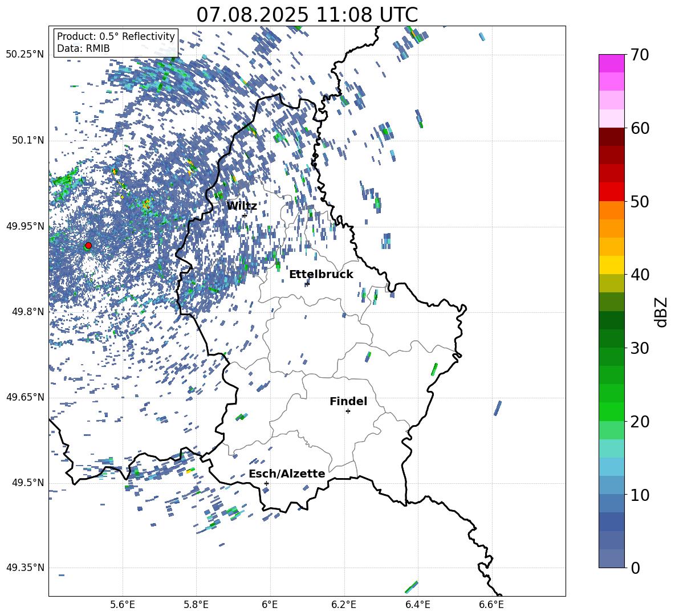Click the Findel station cross marker
Image resolution: width=675 pixels, height=616 pixels.
coord(348,411)
